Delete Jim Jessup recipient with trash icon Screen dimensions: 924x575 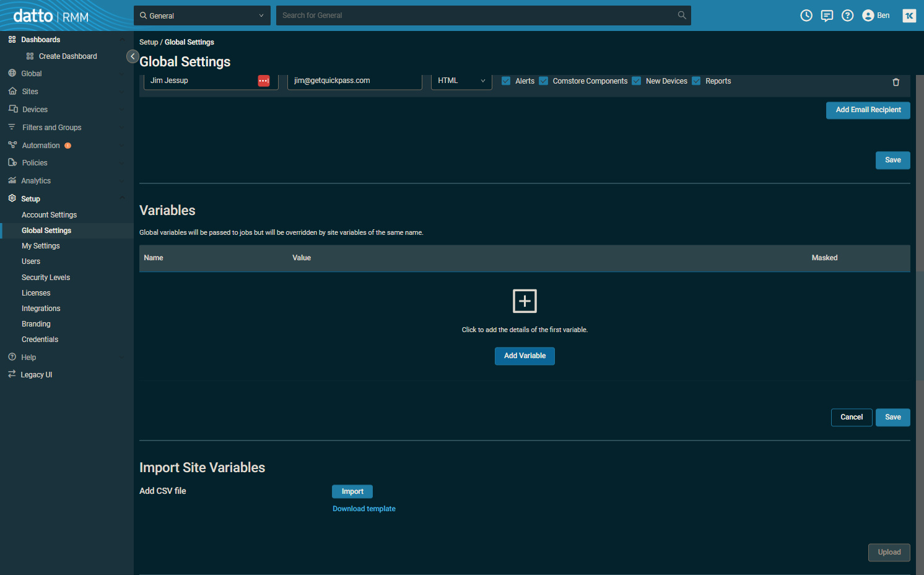(x=896, y=82)
